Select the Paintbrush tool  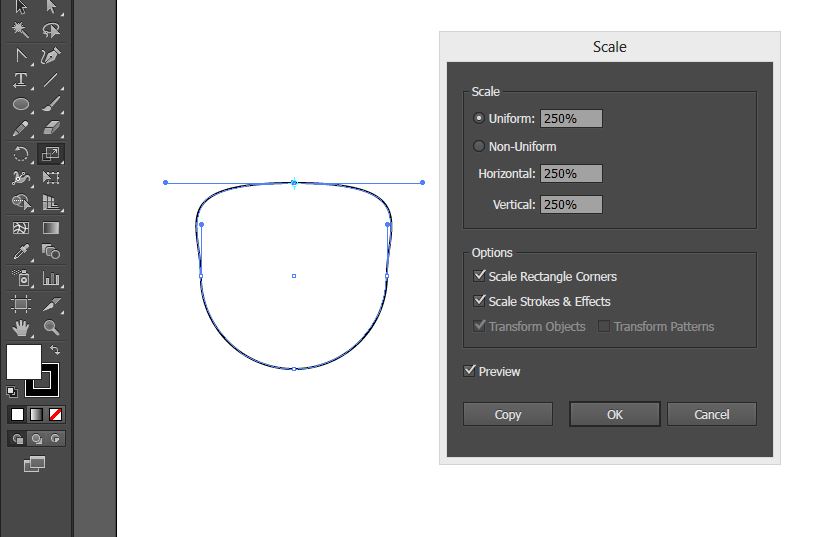51,104
